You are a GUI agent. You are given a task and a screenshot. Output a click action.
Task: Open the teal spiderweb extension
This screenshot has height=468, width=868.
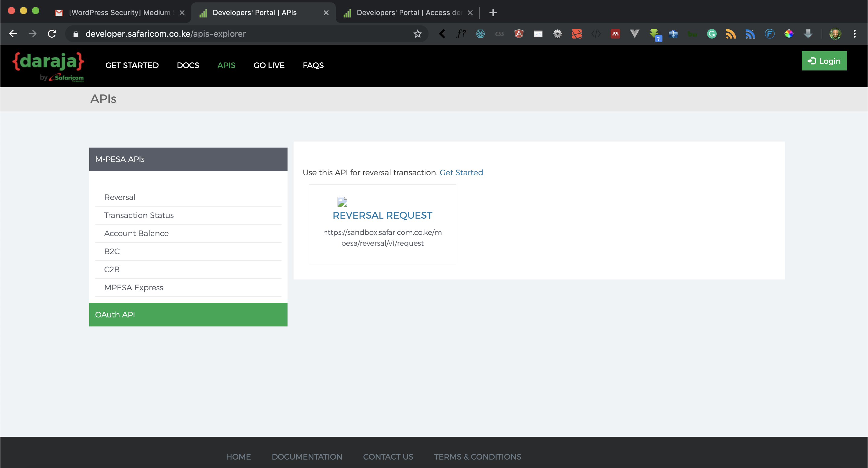(480, 34)
